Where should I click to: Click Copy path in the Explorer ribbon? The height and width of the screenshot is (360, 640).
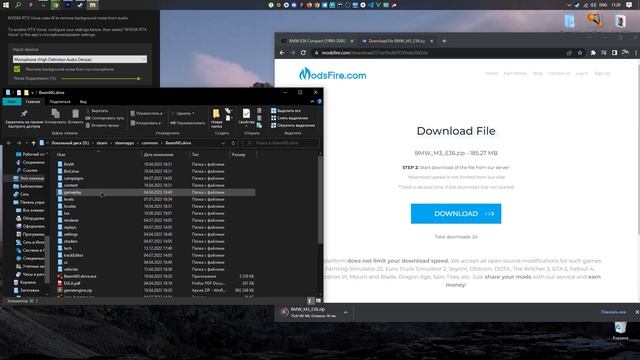[x=105, y=118]
